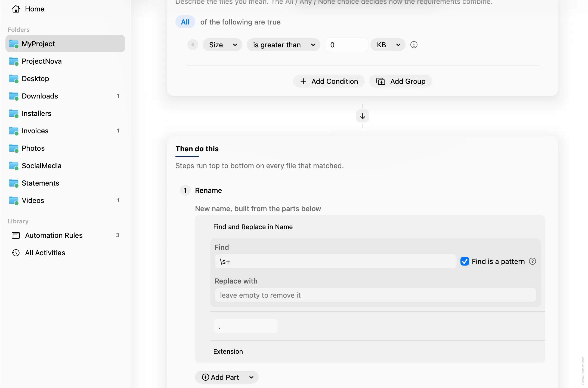Click the Photos folder icon
Image resolution: width=588 pixels, height=388 pixels.
tap(14, 149)
